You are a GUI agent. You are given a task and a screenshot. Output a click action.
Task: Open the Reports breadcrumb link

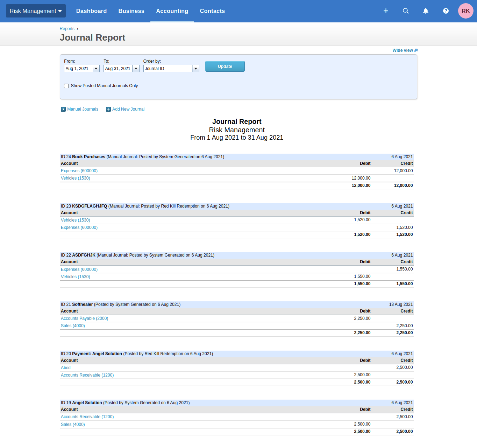pyautogui.click(x=67, y=28)
